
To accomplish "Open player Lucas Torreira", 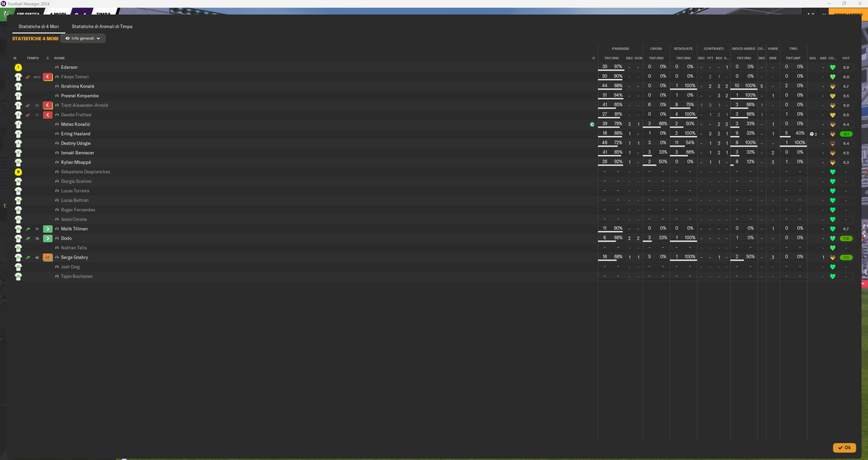I will click(75, 191).
